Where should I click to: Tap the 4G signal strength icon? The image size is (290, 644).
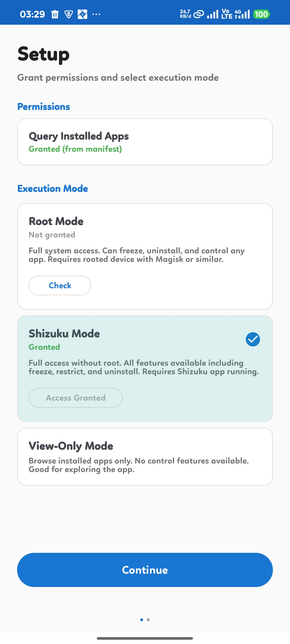point(242,14)
